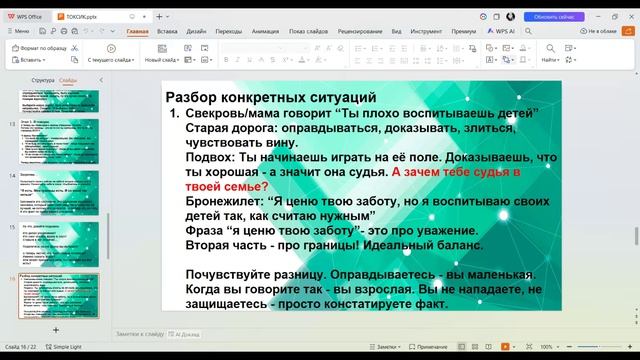
Task: Open the Вставка ribbon tab
Action: (167, 31)
